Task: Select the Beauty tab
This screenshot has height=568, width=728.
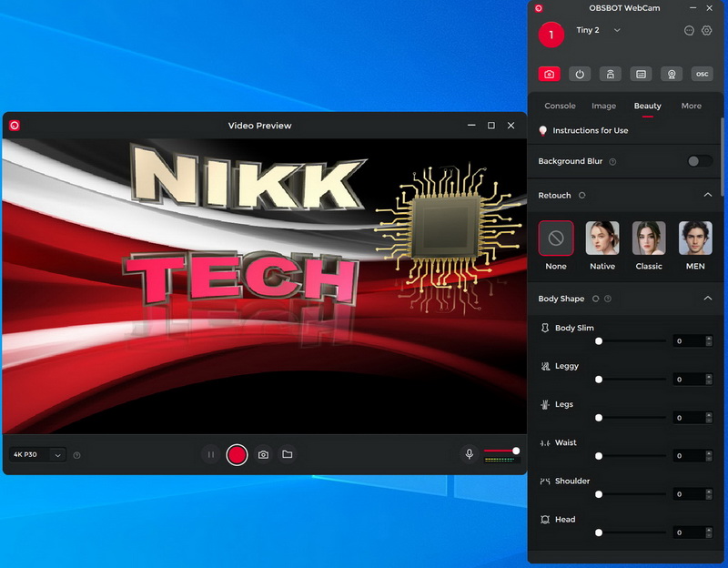Action: [647, 106]
